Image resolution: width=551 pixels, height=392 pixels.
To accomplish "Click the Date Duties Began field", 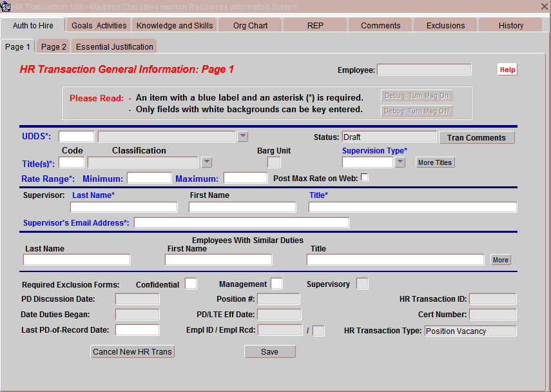I will tap(137, 315).
